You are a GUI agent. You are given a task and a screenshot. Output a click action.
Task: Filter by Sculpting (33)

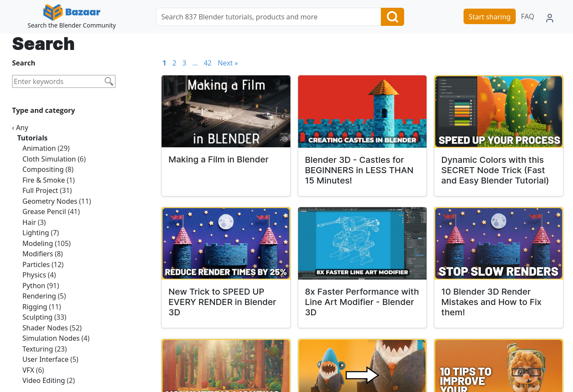pos(44,317)
